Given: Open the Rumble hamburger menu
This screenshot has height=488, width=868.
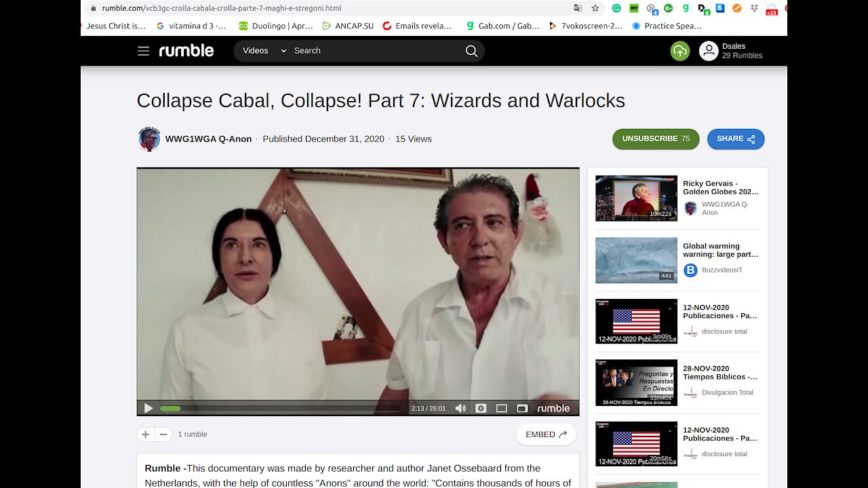Looking at the screenshot, I should 143,51.
